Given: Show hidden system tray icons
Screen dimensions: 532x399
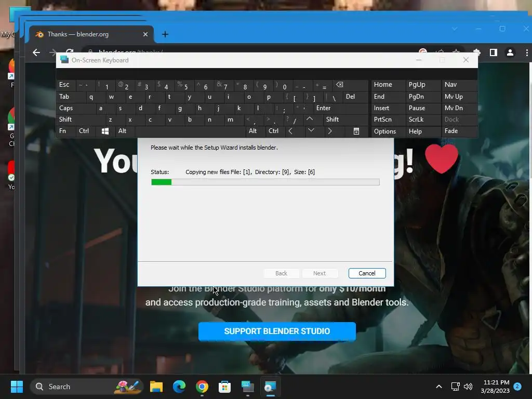Looking at the screenshot, I should pyautogui.click(x=438, y=387).
